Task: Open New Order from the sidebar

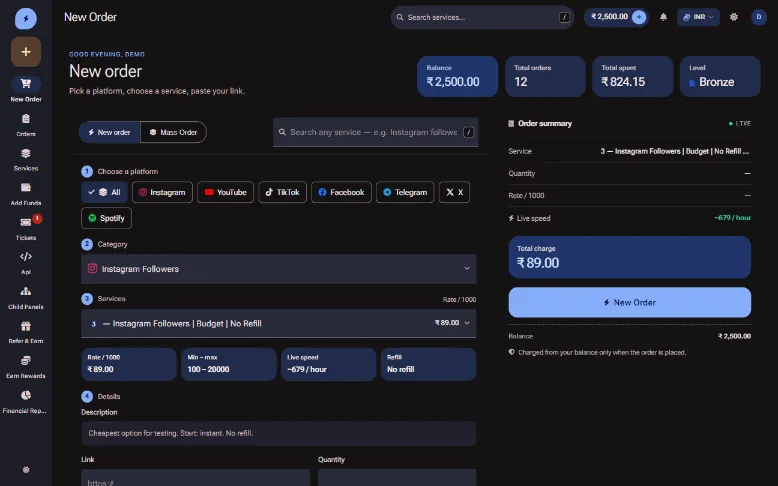Action: click(26, 89)
